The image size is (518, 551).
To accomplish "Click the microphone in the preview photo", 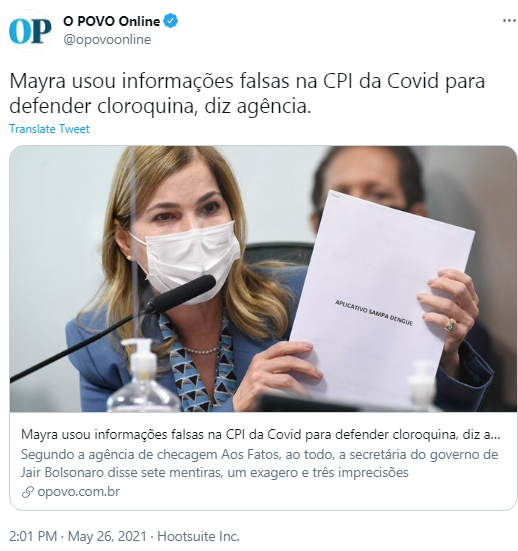I will click(114, 327).
